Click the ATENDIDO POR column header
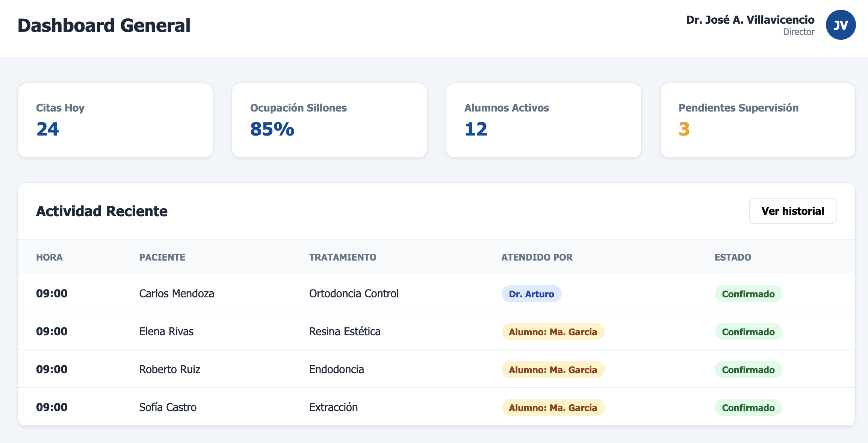 [537, 257]
